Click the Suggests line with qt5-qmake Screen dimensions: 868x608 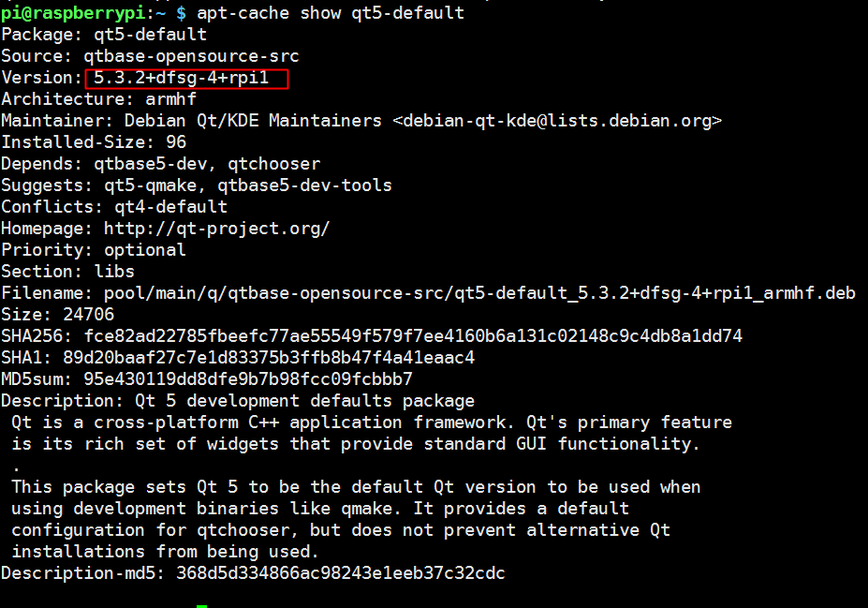[x=197, y=185]
